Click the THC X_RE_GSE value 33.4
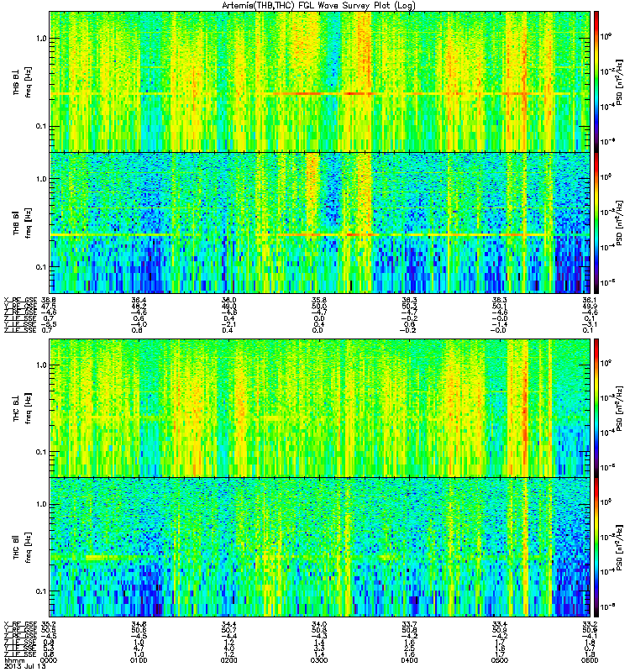This screenshot has width=630, height=672. coord(500,624)
